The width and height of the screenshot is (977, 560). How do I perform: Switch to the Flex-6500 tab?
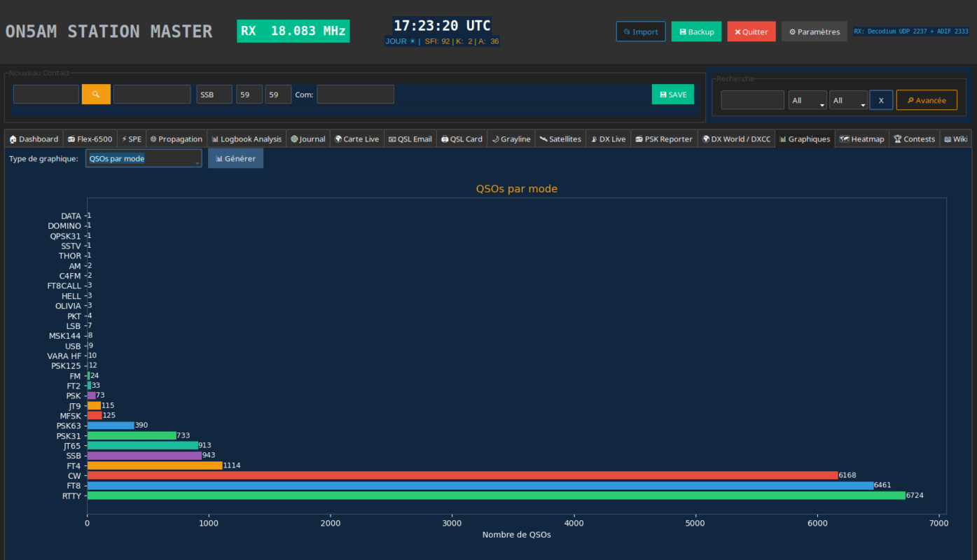[x=90, y=139]
